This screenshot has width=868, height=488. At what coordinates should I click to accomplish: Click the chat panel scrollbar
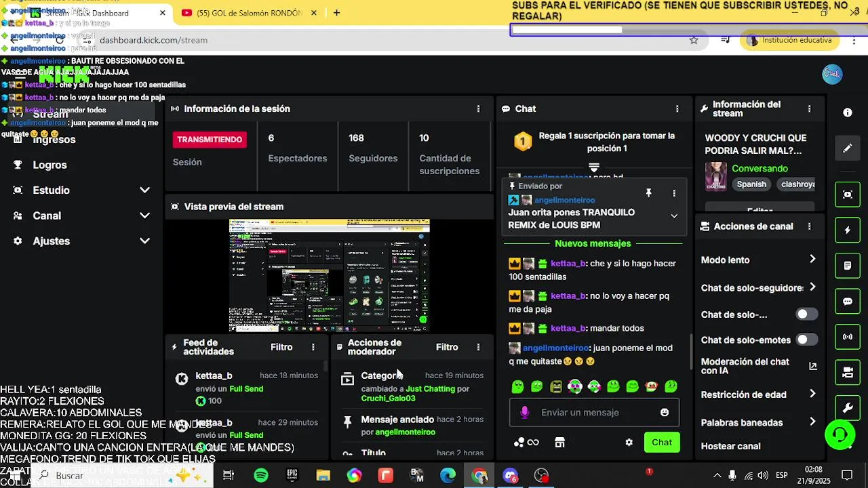(x=691, y=350)
